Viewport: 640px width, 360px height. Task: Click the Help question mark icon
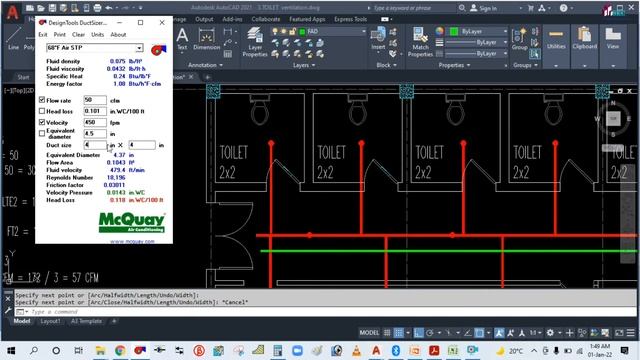coord(563,8)
